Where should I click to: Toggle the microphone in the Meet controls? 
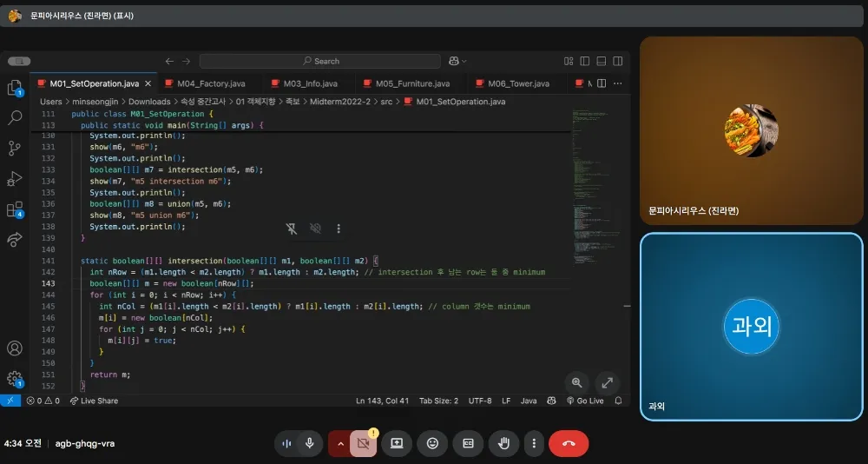(x=310, y=443)
